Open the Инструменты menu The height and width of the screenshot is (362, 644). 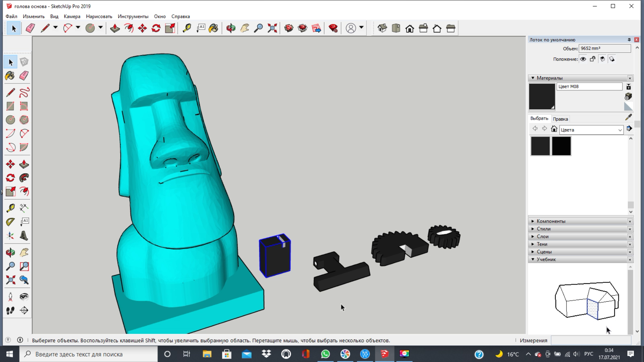(133, 16)
